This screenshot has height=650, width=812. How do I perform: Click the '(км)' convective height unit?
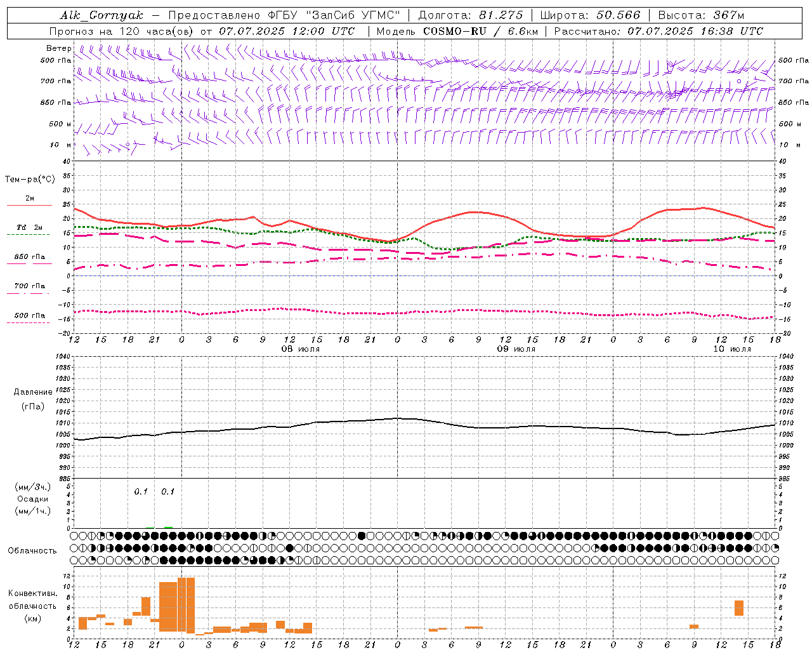click(x=33, y=618)
